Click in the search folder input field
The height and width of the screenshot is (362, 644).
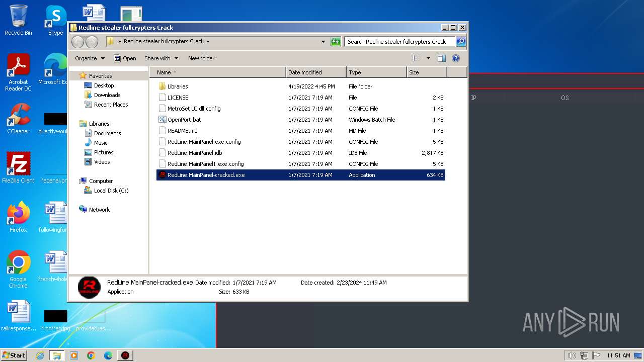[399, 42]
